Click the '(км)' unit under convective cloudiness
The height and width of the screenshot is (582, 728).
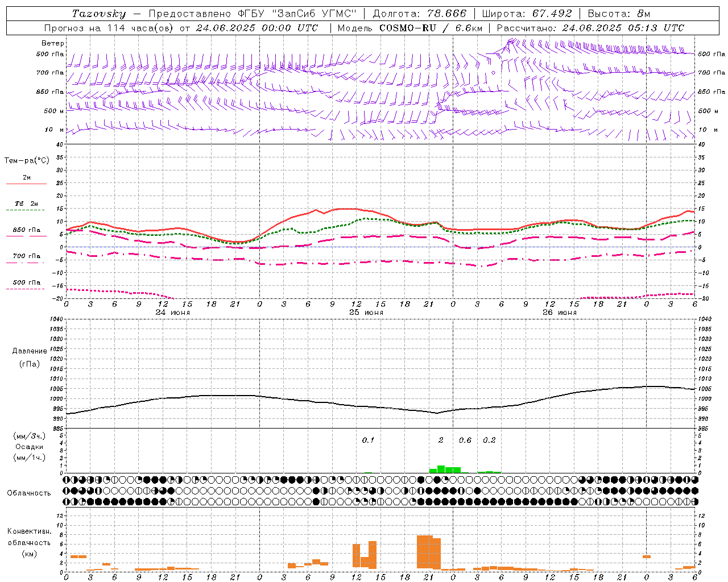[x=30, y=554]
